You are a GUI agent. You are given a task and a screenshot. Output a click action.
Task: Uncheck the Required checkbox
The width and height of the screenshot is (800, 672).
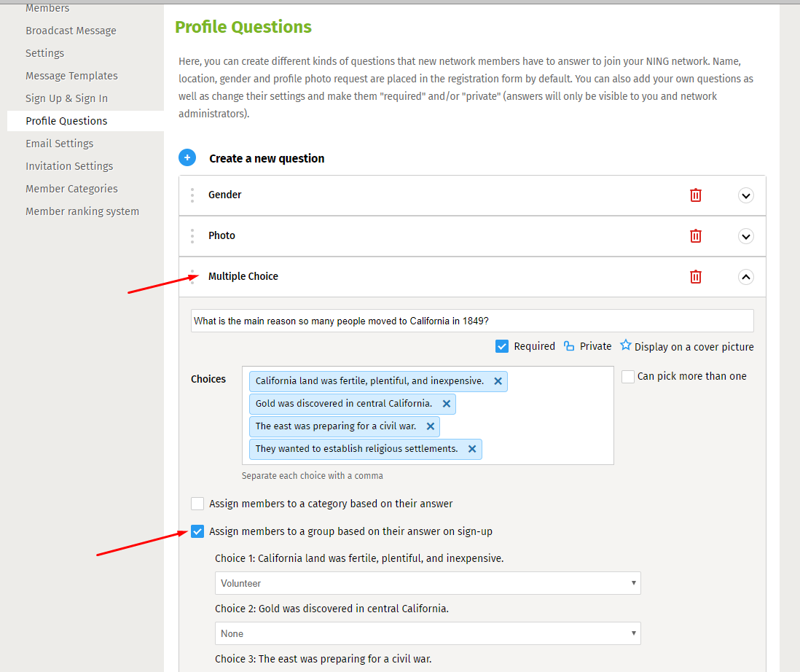[x=502, y=346]
